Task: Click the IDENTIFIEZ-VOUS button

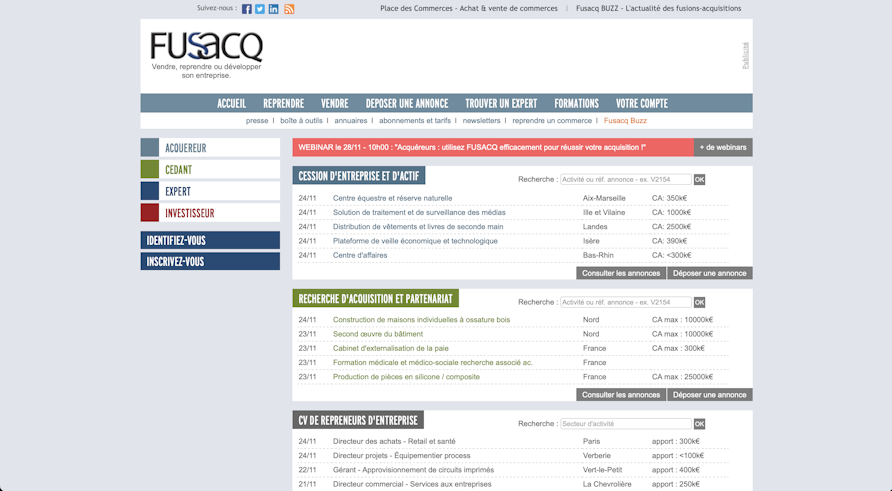Action: pyautogui.click(x=210, y=240)
